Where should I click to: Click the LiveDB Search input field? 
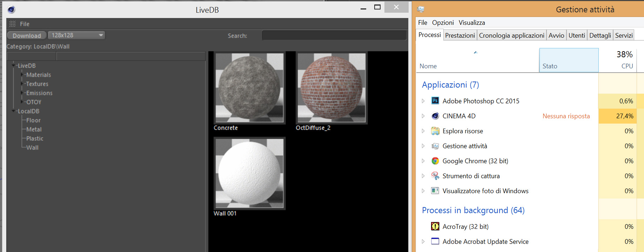coord(334,35)
